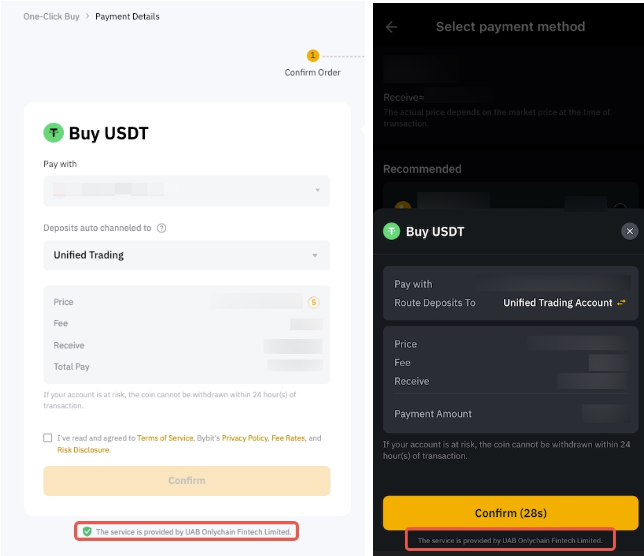The height and width of the screenshot is (556, 644).
Task: Click the USDT logo in the dark popup
Action: click(392, 232)
